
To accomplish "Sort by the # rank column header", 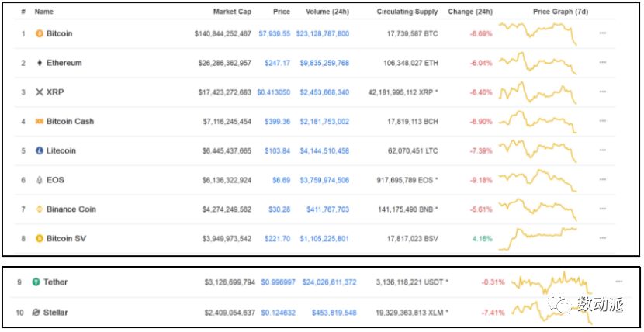I will click(x=23, y=12).
